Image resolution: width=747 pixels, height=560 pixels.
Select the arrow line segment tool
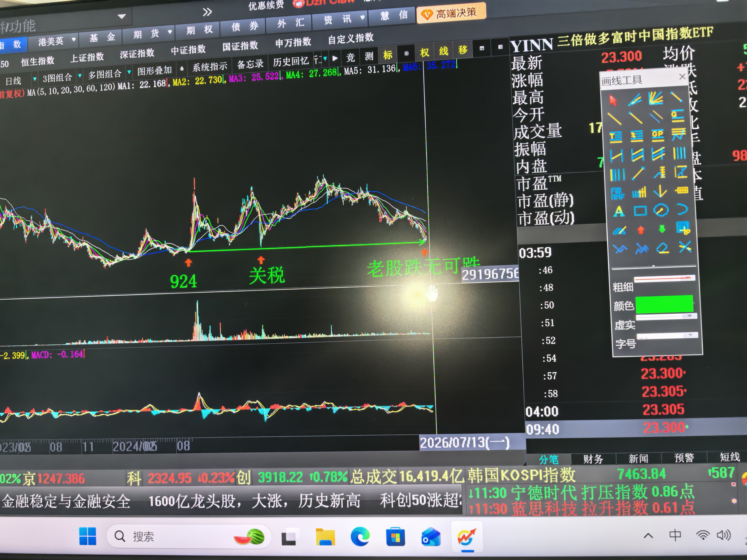point(638,174)
